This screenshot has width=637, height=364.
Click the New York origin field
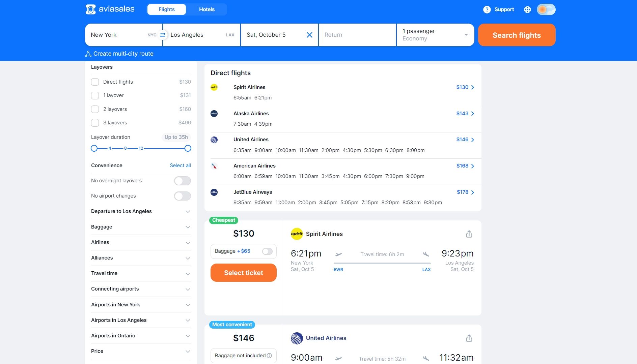(123, 35)
